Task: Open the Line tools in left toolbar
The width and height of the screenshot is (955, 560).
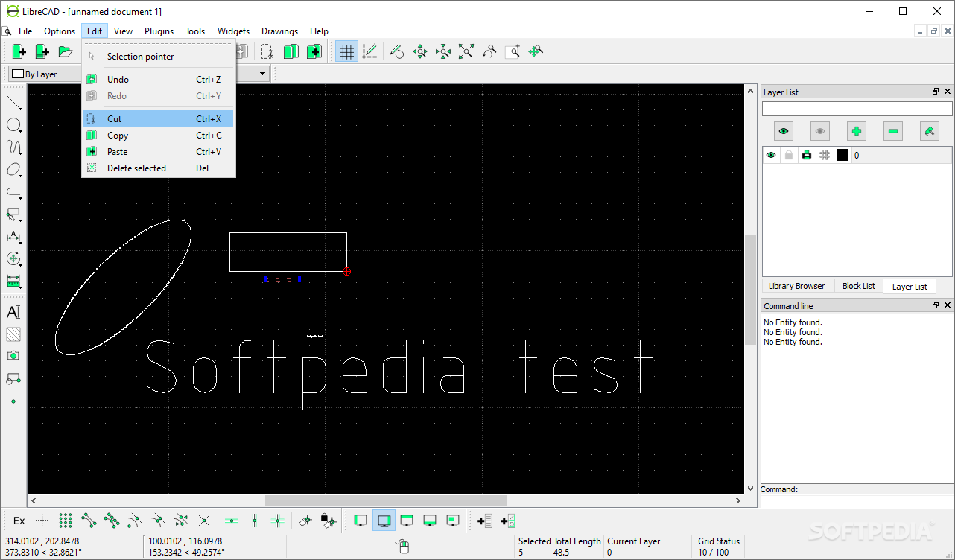Action: click(13, 103)
